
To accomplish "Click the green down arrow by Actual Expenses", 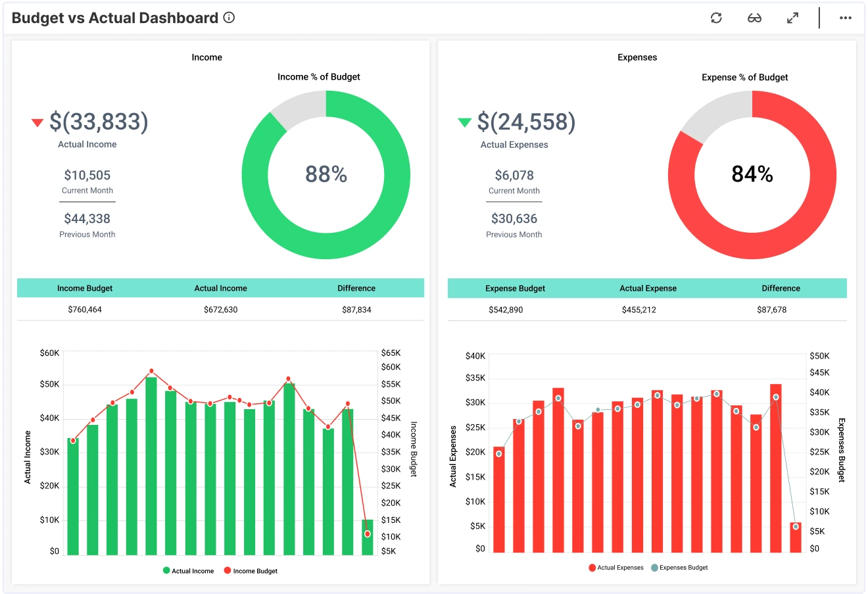I will (464, 122).
